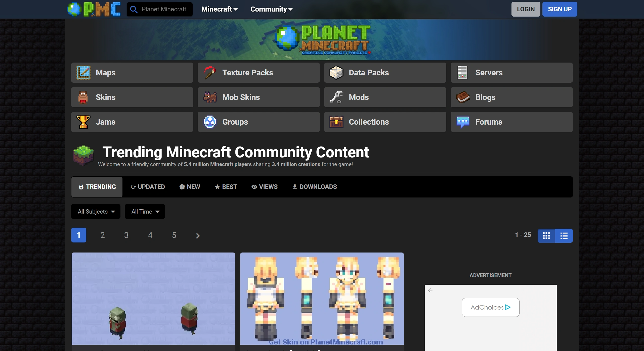Open the Data Packs category
The height and width of the screenshot is (351, 644).
(385, 73)
